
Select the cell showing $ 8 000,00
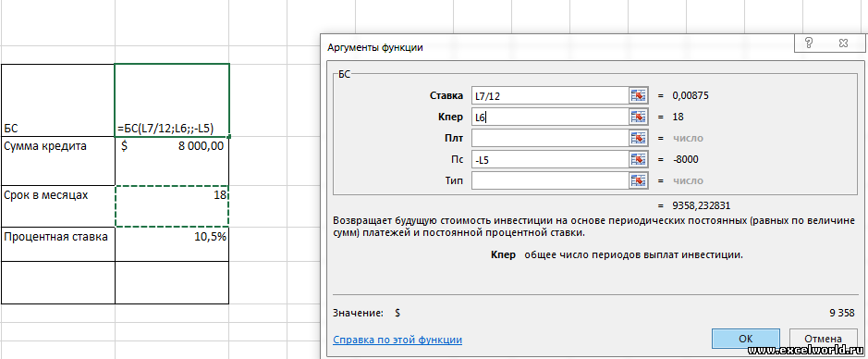pyautogui.click(x=172, y=161)
